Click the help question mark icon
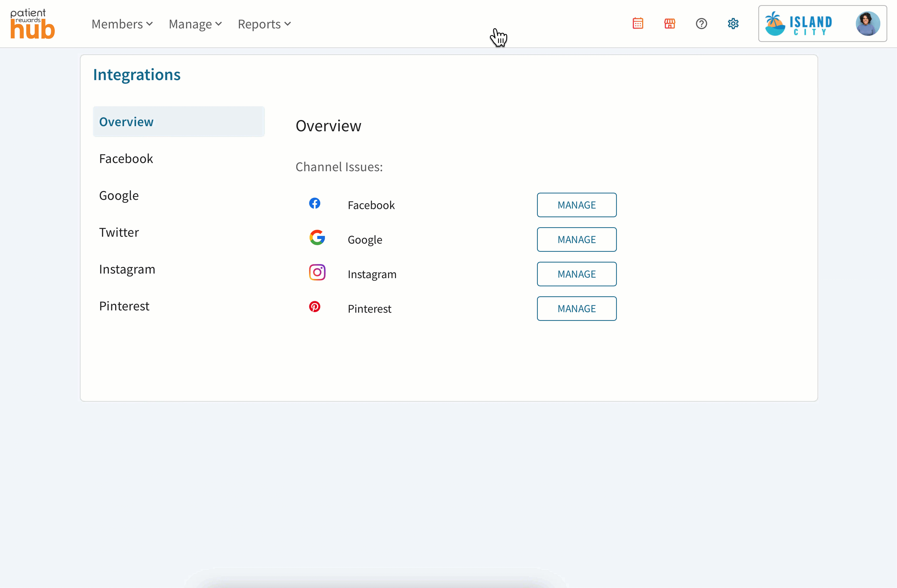 (701, 23)
